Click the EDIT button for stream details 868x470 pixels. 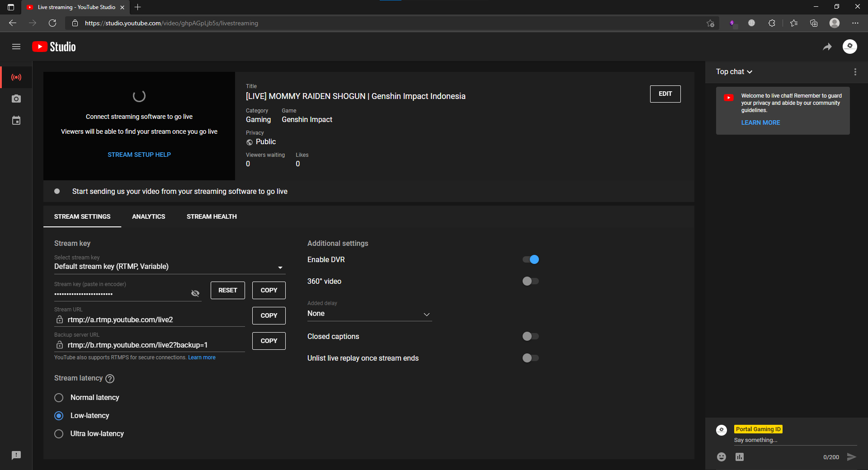pos(665,94)
